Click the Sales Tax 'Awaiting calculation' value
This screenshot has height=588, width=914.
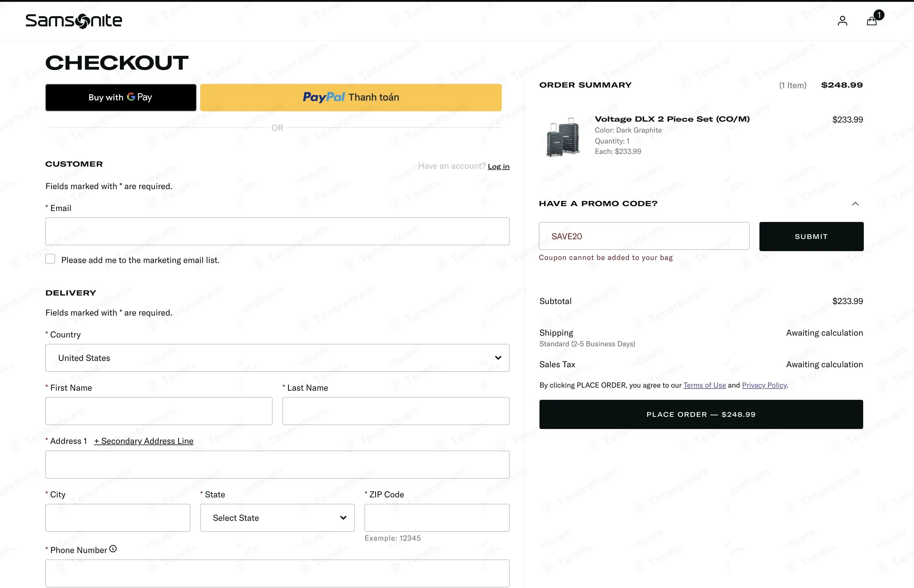[x=825, y=365]
